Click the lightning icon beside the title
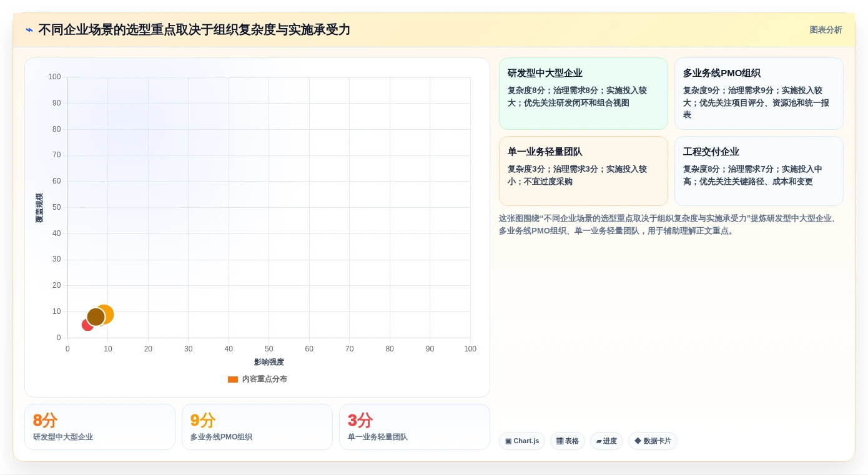Image resolution: width=868 pixels, height=475 pixels. (29, 30)
